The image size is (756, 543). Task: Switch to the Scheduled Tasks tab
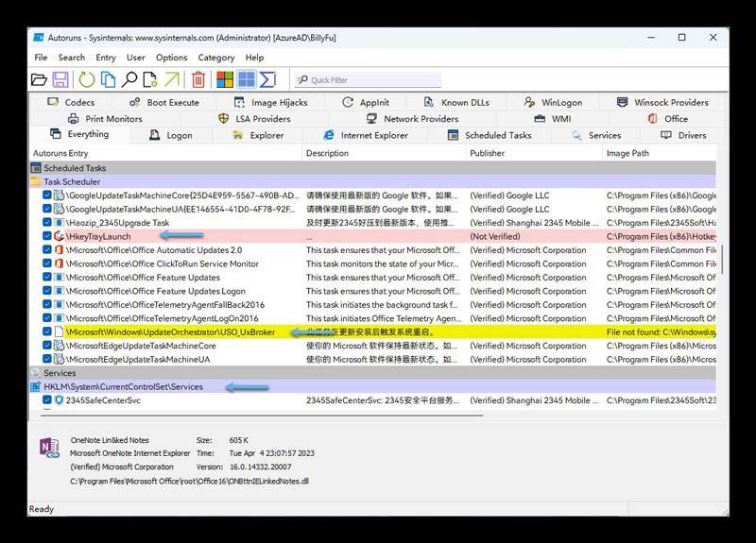click(490, 135)
